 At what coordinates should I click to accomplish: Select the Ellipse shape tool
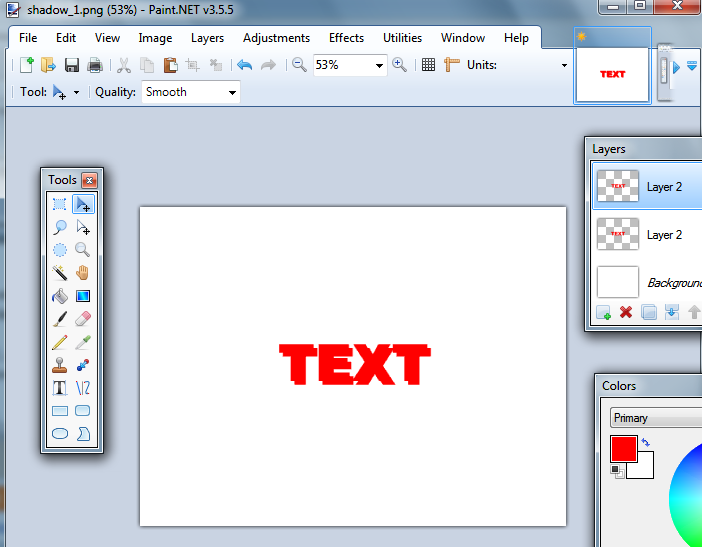tap(60, 433)
